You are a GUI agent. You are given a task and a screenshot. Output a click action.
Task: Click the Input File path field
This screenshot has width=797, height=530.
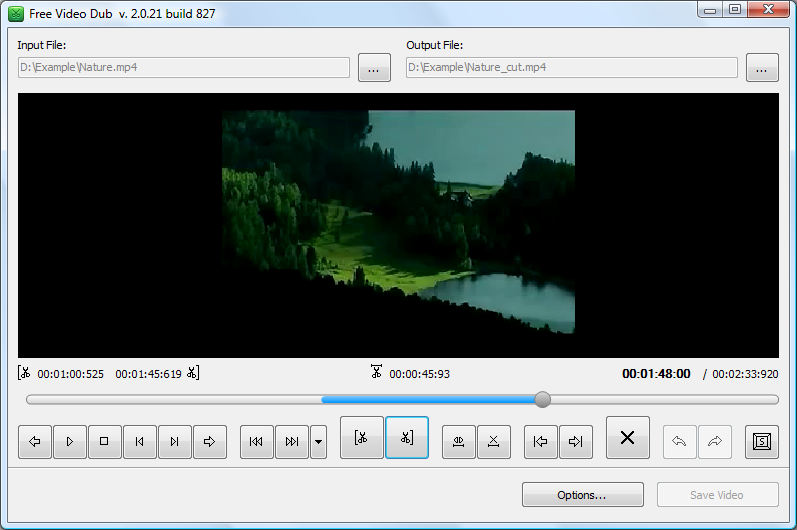click(184, 68)
